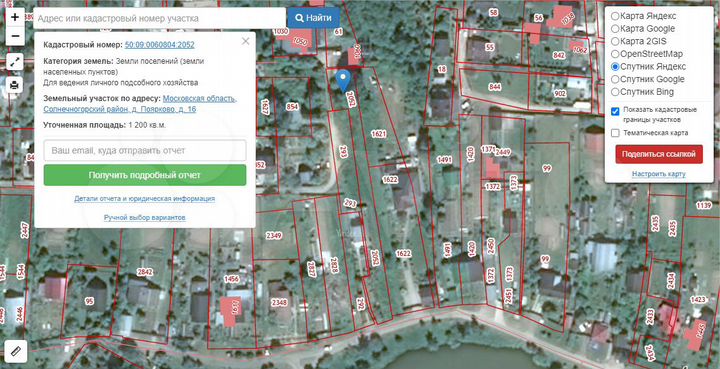Toggle fullscreen map view
The width and height of the screenshot is (720, 369).
click(15, 61)
